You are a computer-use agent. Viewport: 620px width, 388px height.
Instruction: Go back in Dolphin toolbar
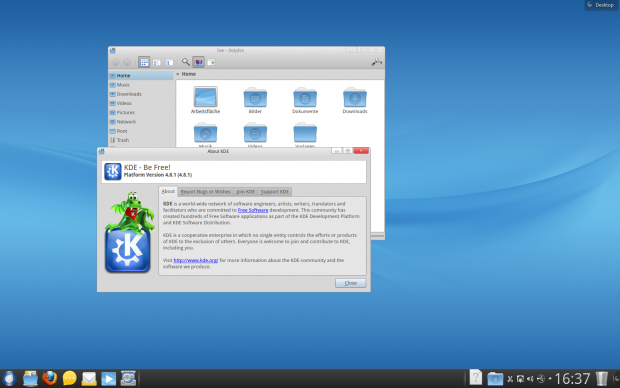click(x=115, y=62)
